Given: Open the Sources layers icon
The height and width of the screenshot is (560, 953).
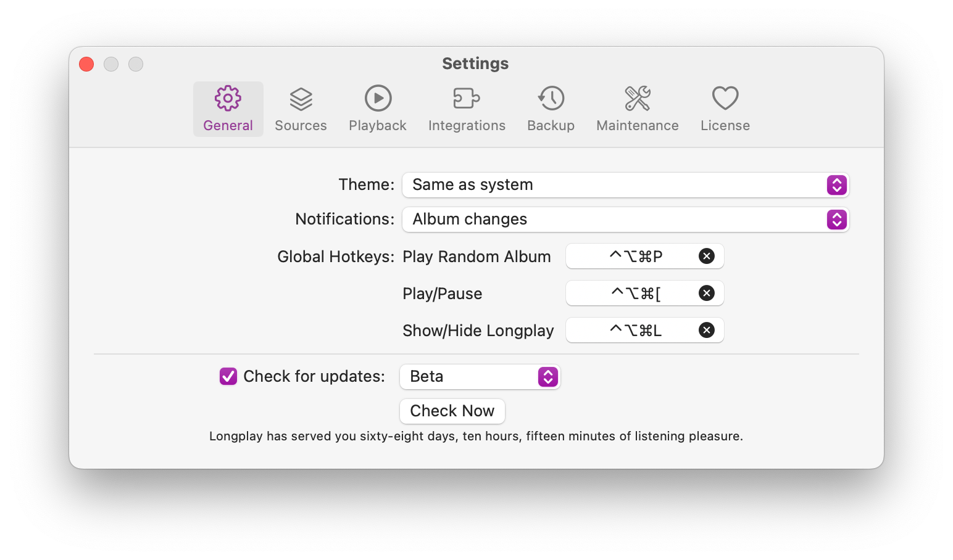Looking at the screenshot, I should 301,99.
